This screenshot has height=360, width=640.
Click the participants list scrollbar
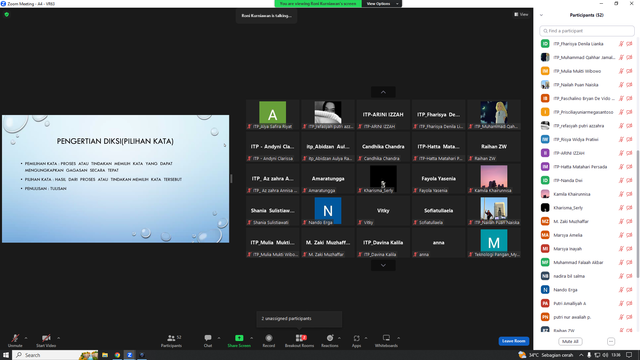(x=638, y=214)
